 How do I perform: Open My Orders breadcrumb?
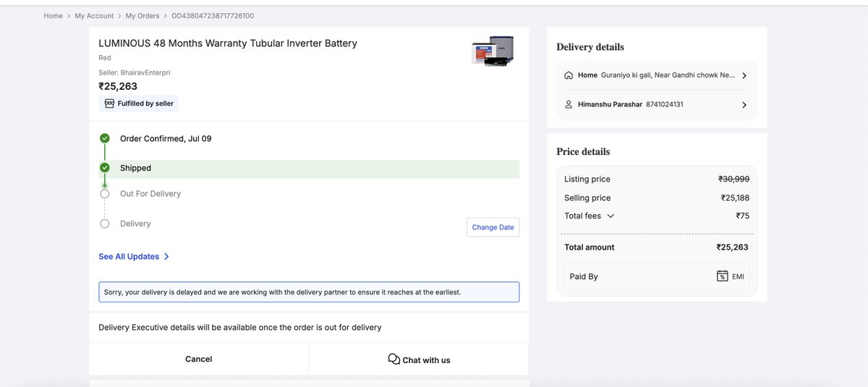click(142, 16)
